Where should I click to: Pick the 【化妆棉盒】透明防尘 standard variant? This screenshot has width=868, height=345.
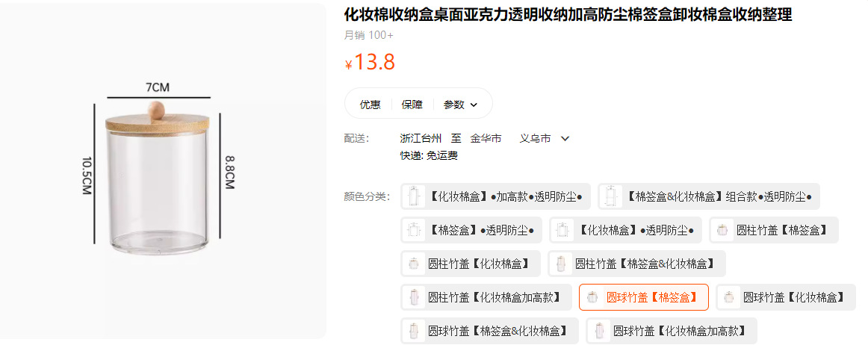tap(625, 230)
